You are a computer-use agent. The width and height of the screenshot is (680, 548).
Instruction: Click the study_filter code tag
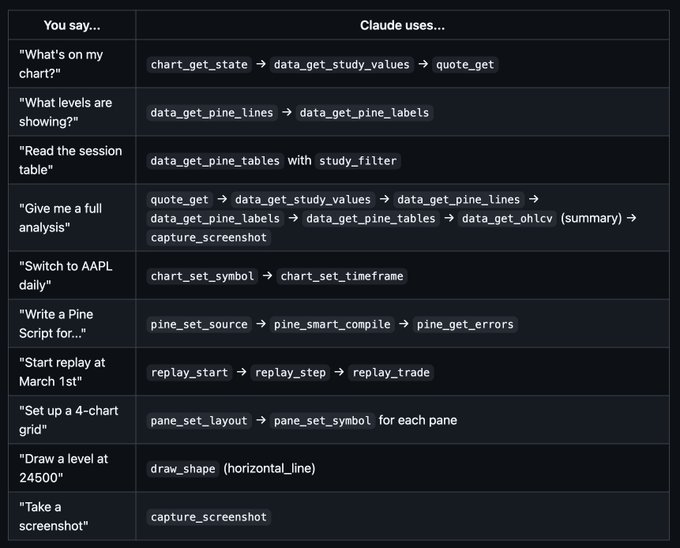tap(358, 161)
